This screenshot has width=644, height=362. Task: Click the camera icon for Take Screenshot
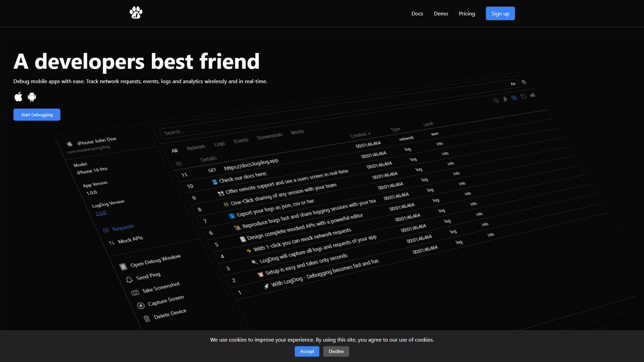coord(135,293)
